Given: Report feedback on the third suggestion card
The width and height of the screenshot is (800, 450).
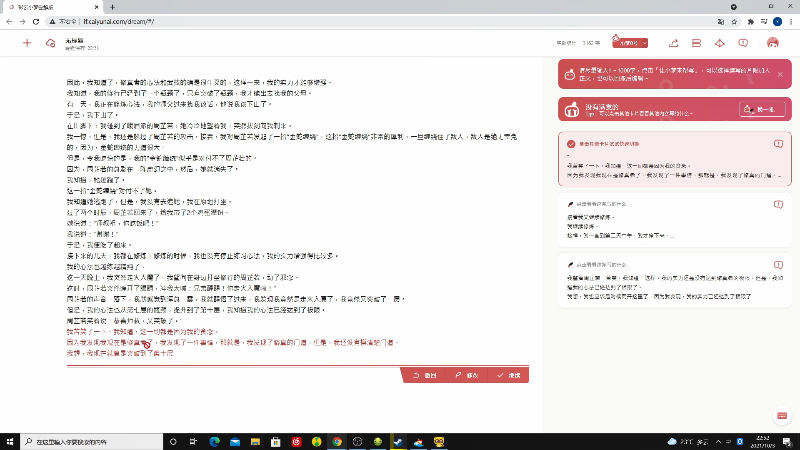Looking at the screenshot, I should [x=778, y=265].
